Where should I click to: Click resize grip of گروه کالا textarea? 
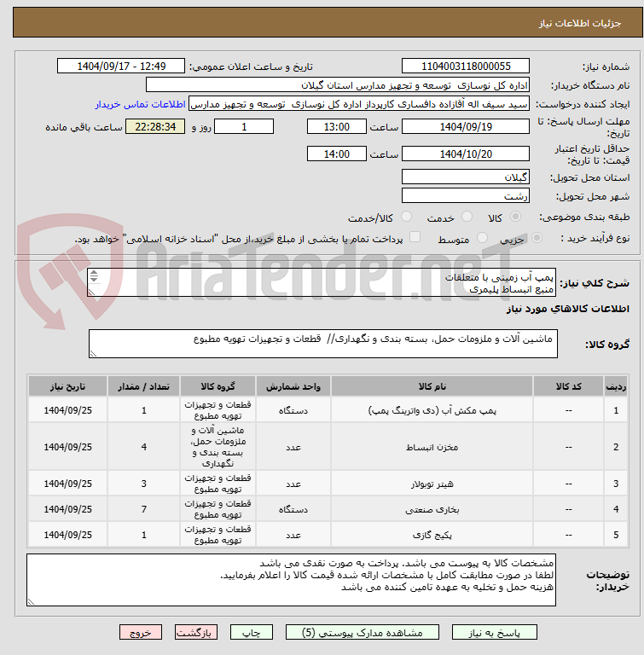click(93, 354)
